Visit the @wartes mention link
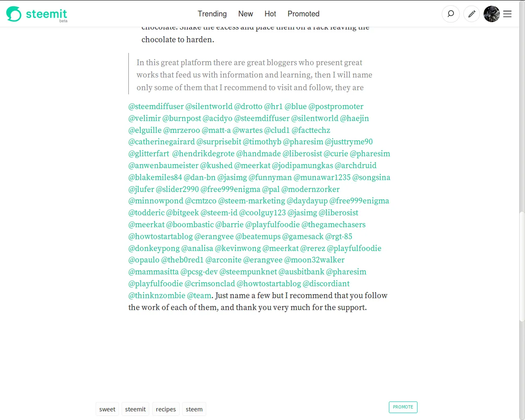 (x=247, y=130)
